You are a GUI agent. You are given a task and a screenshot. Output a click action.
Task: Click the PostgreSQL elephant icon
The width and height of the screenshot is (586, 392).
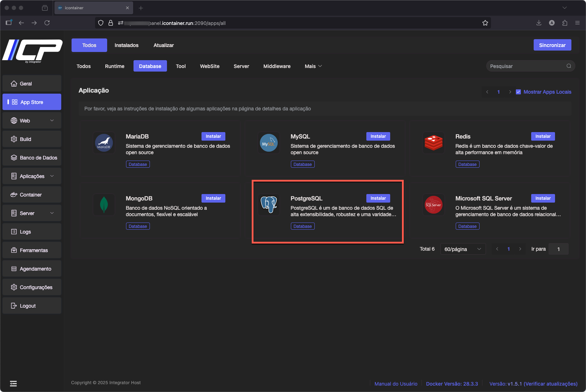(269, 205)
